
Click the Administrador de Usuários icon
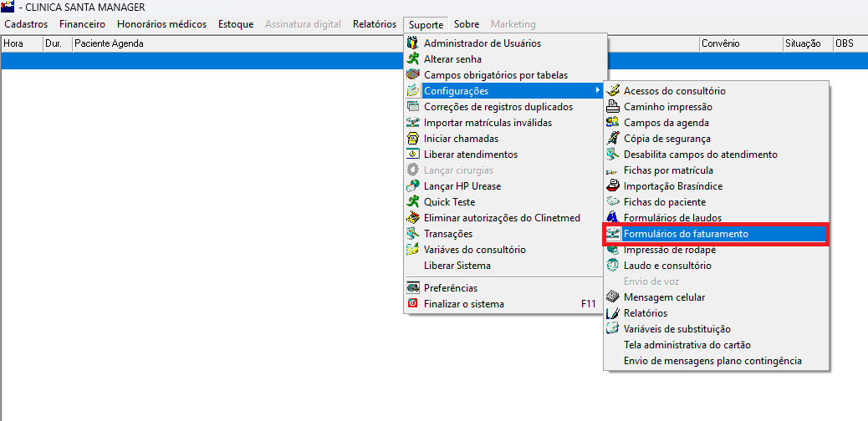click(412, 43)
